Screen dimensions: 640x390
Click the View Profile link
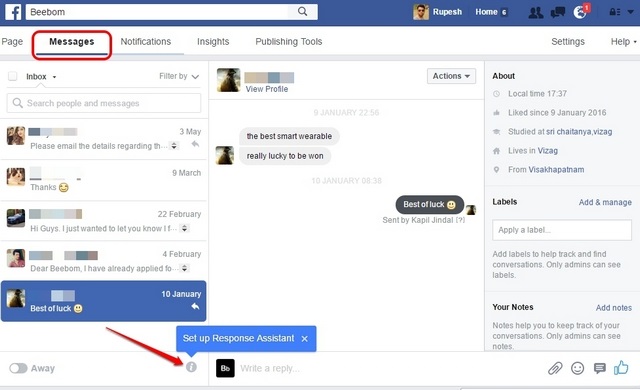[267, 89]
